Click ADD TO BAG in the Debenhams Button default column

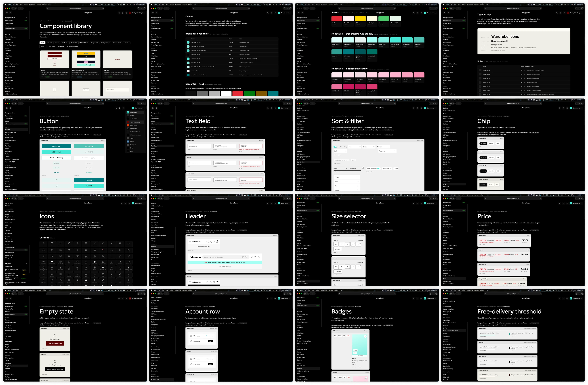pos(56,152)
